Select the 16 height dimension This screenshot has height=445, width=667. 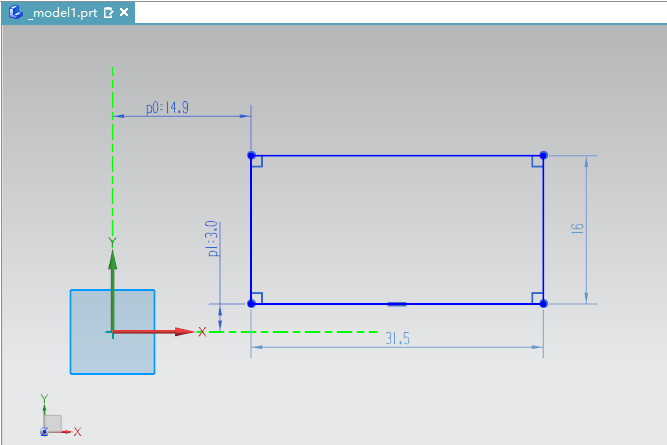click(x=577, y=228)
